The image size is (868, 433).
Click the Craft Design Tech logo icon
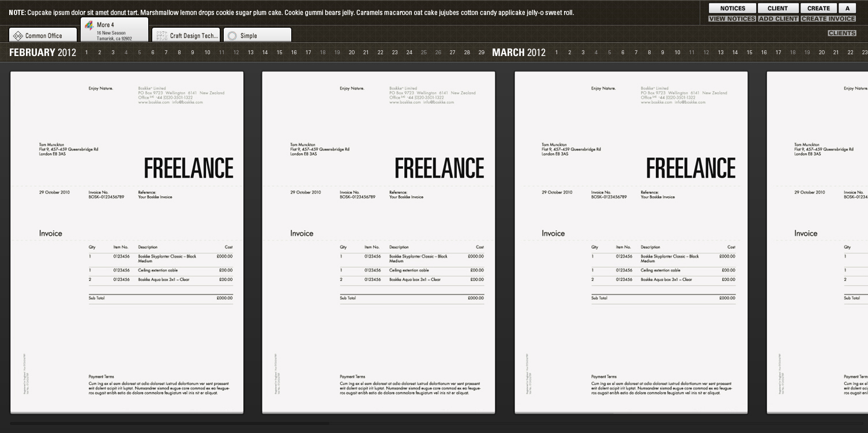click(162, 36)
